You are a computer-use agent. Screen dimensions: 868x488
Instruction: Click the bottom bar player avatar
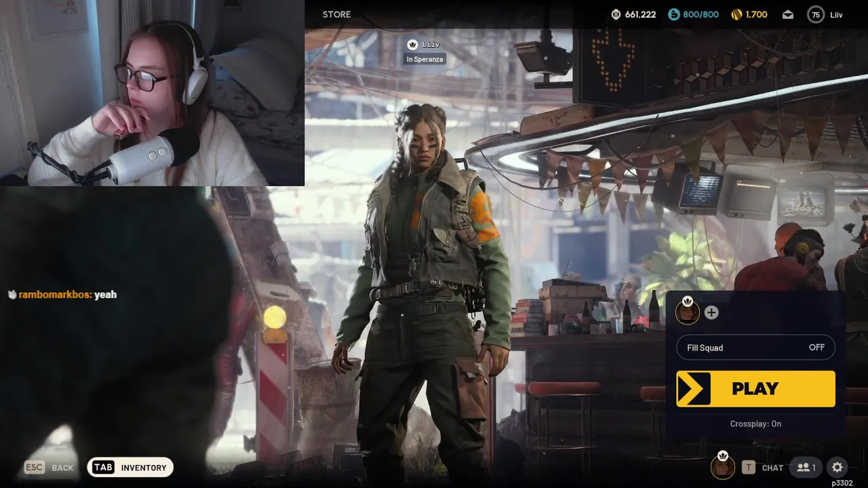click(723, 466)
